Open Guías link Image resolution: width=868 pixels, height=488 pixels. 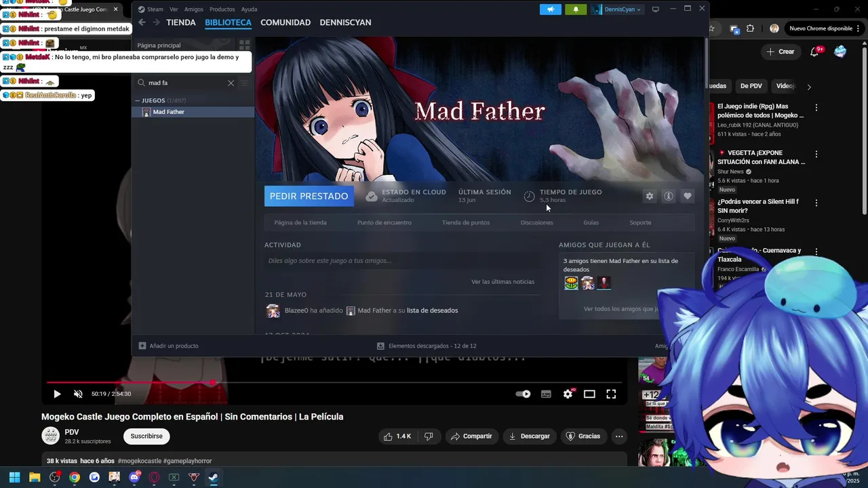(x=591, y=222)
